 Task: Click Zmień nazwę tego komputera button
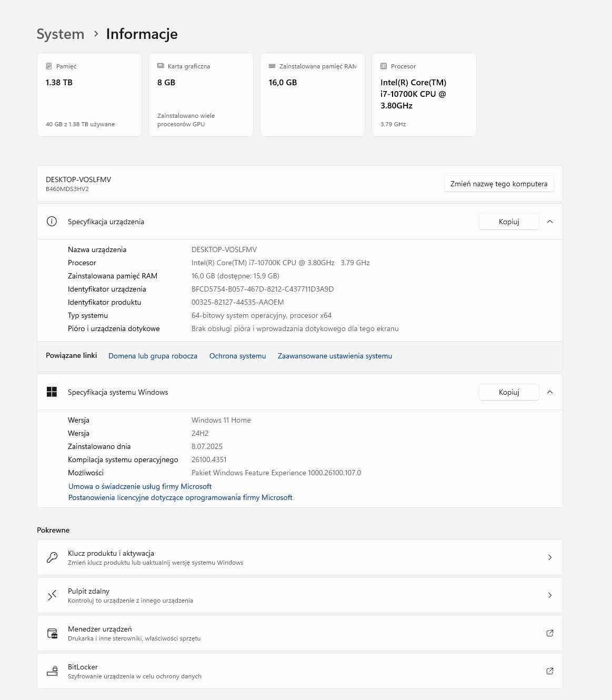[499, 184]
